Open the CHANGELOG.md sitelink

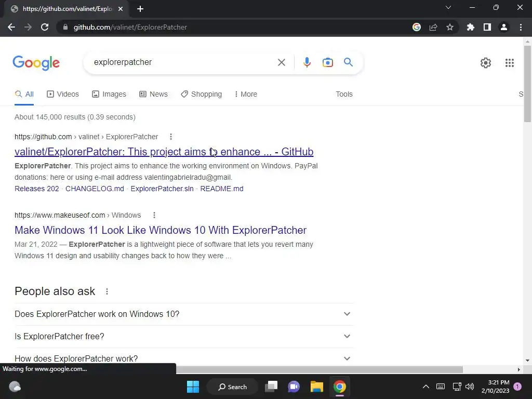tap(95, 189)
